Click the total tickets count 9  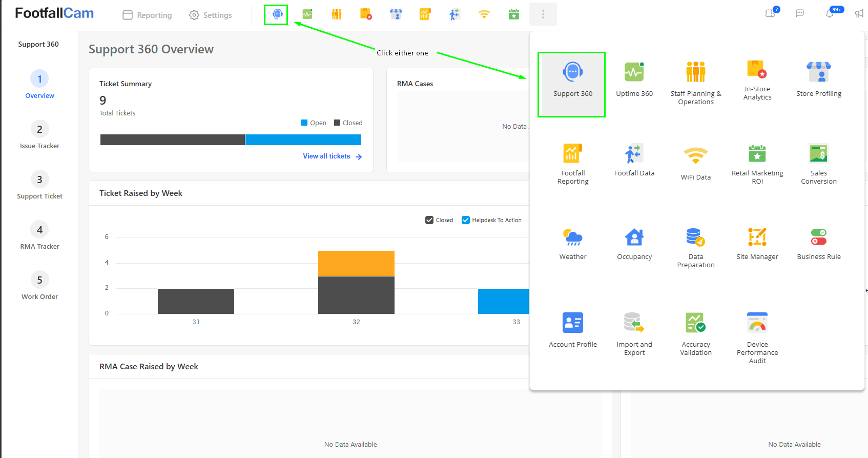pyautogui.click(x=103, y=100)
